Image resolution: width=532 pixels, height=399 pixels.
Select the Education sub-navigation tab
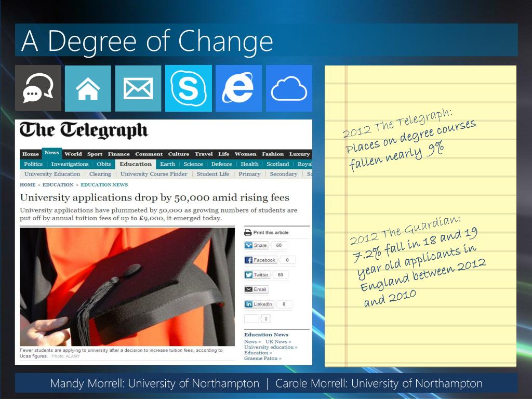[136, 164]
